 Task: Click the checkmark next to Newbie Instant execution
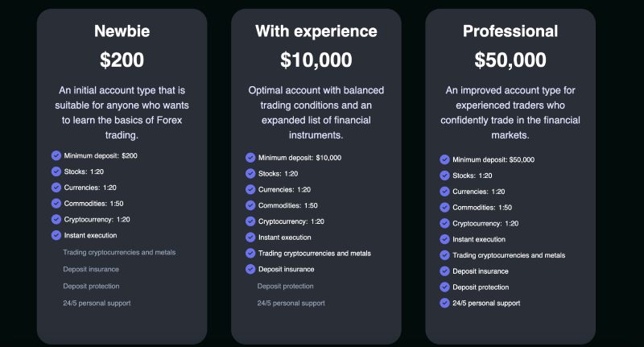coord(56,235)
